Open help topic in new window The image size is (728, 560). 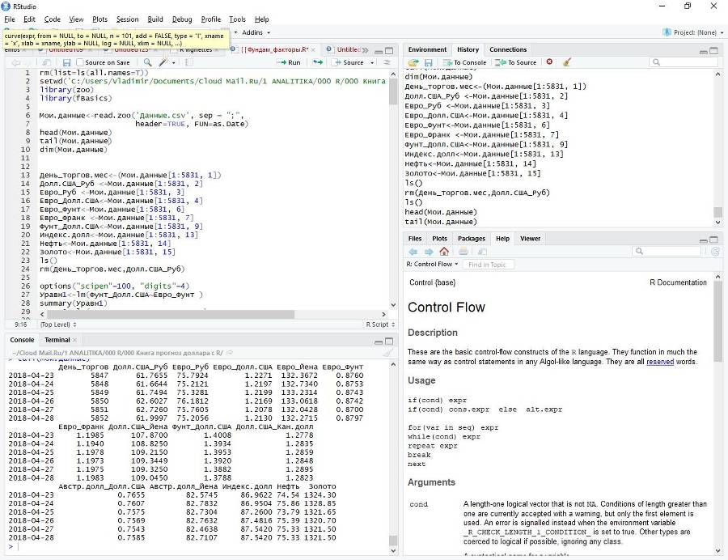(482, 251)
